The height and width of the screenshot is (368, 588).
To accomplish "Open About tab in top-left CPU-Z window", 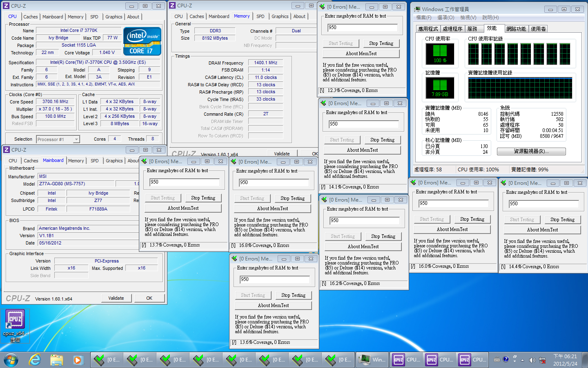I will coord(133,17).
